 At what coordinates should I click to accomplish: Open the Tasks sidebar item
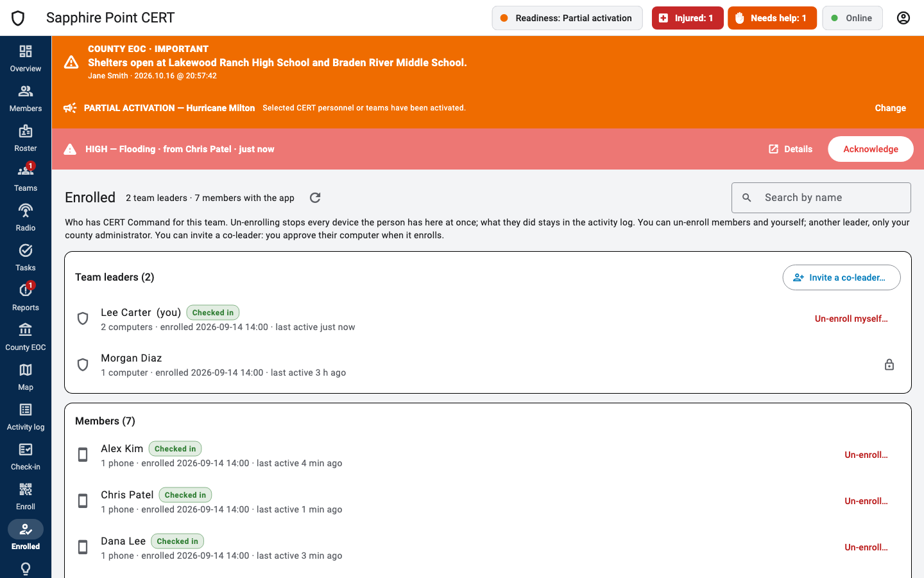pyautogui.click(x=26, y=258)
